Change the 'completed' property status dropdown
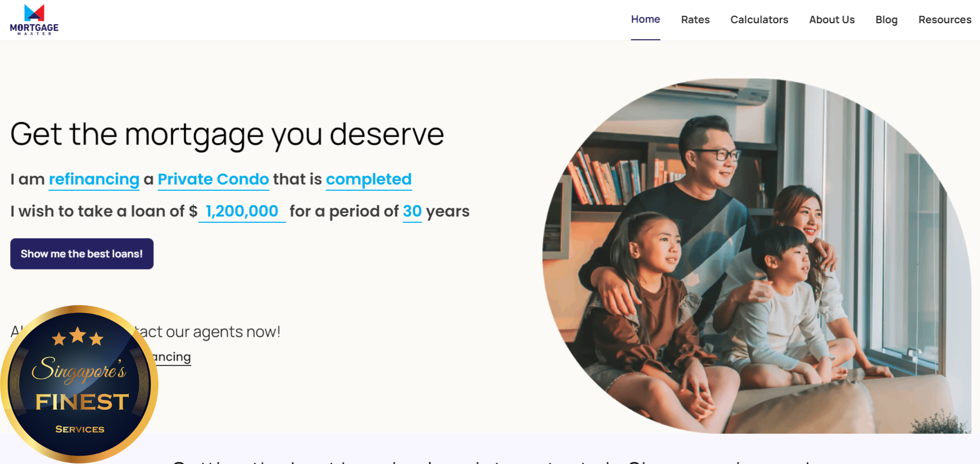The image size is (980, 464). click(368, 179)
